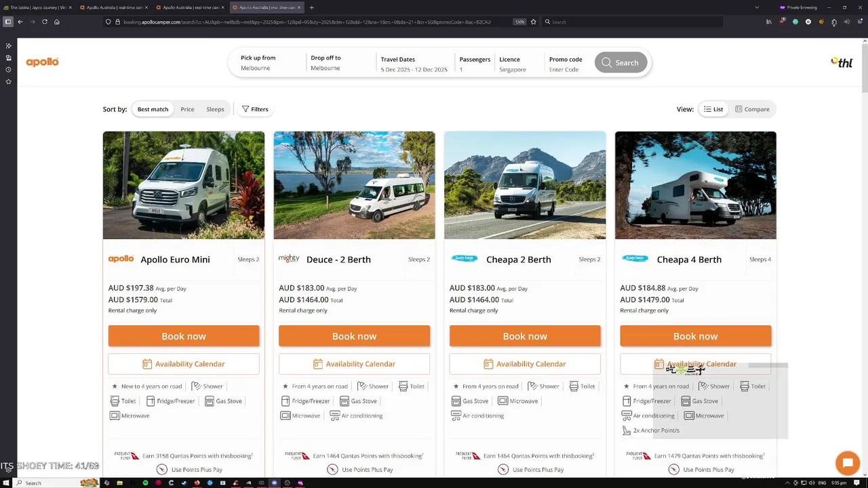Open the Apollo Euro Mini photo
This screenshot has height=488, width=868.
pos(184,185)
